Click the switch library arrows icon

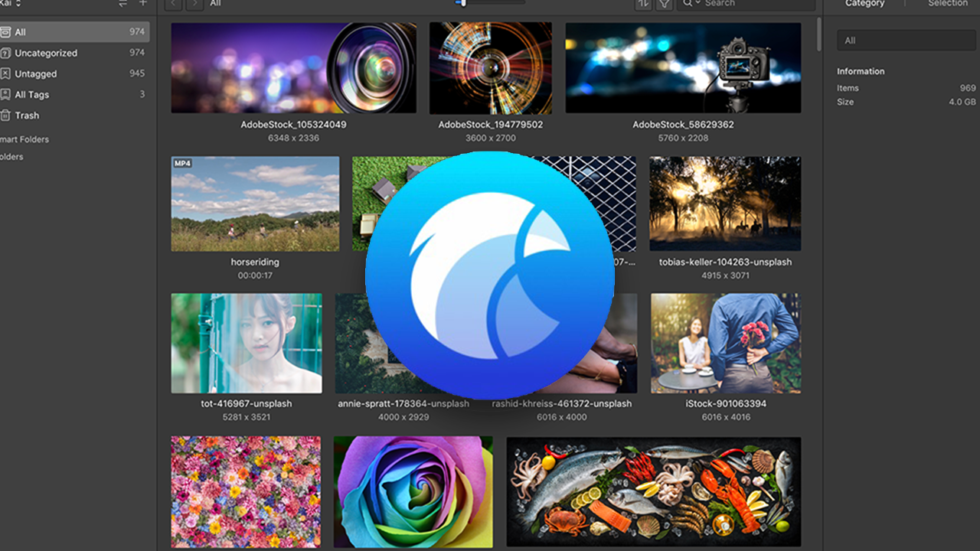pos(122,3)
